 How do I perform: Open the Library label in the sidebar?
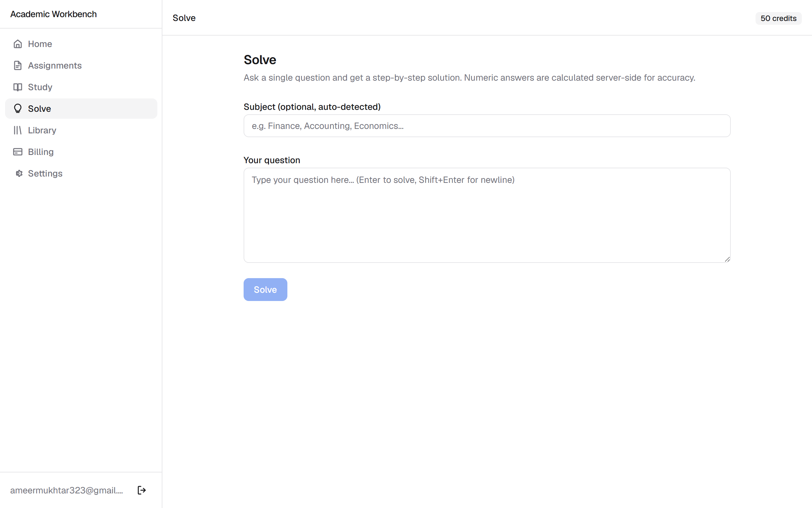pyautogui.click(x=42, y=130)
